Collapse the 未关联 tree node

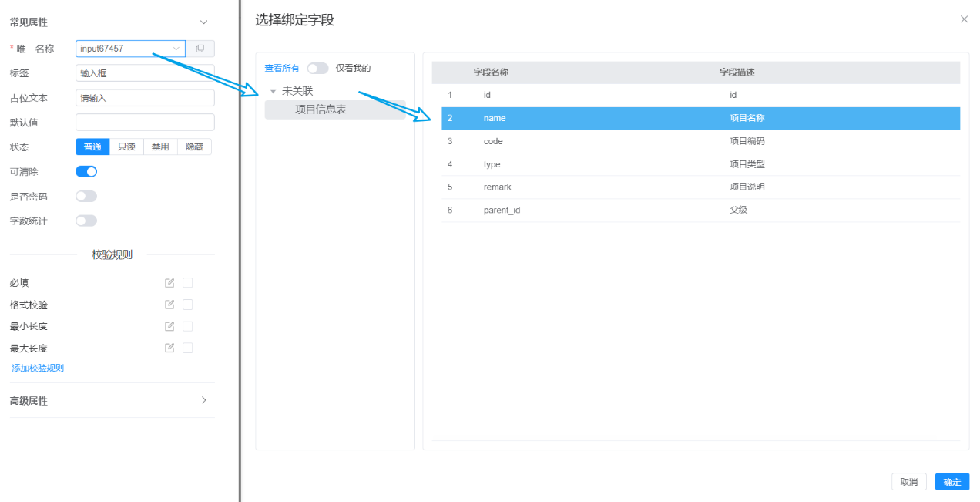[x=273, y=91]
